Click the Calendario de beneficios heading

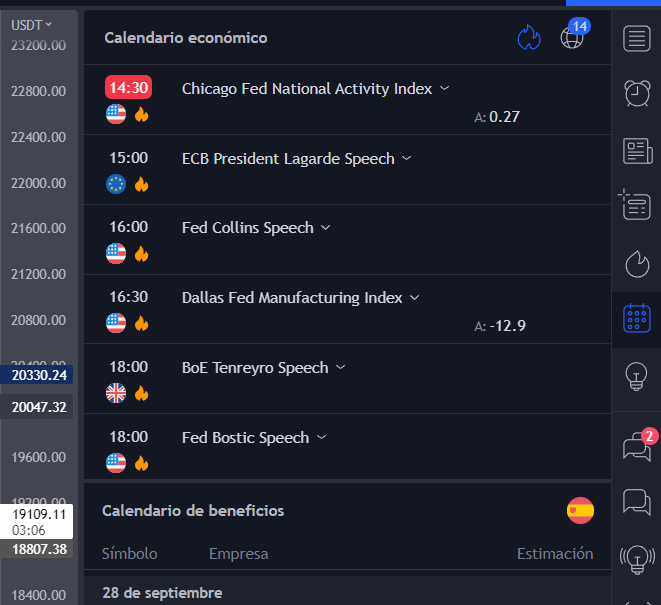193,511
